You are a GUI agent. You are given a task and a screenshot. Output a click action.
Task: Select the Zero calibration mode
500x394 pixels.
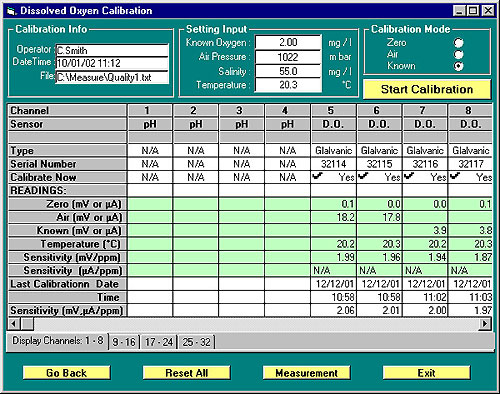coord(459,43)
